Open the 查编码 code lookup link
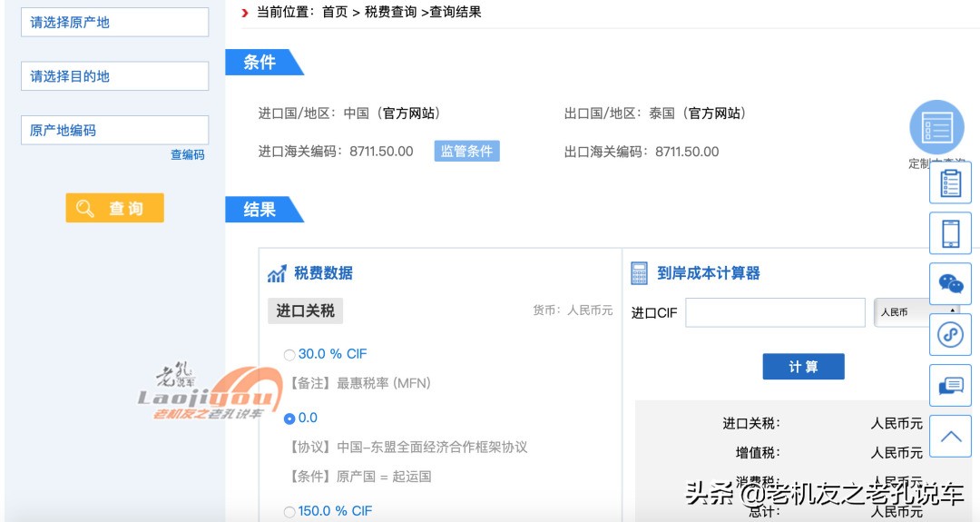Viewport: 980px width, 522px height. [x=188, y=154]
